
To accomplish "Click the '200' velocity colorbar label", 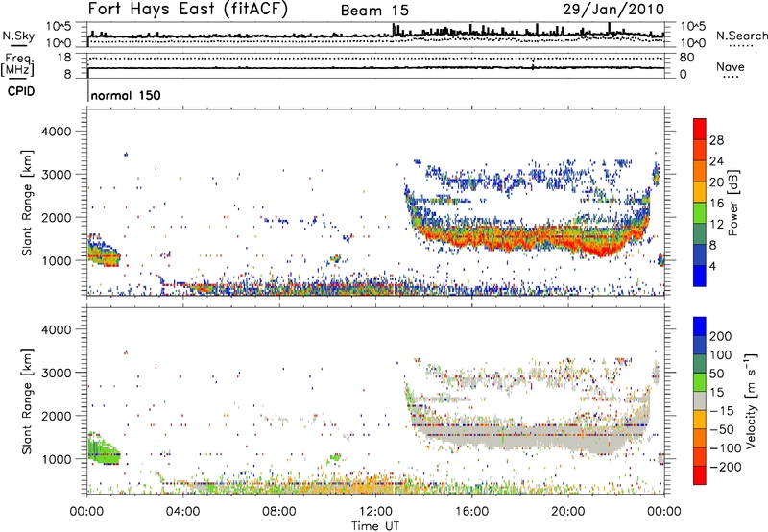I will (x=721, y=336).
